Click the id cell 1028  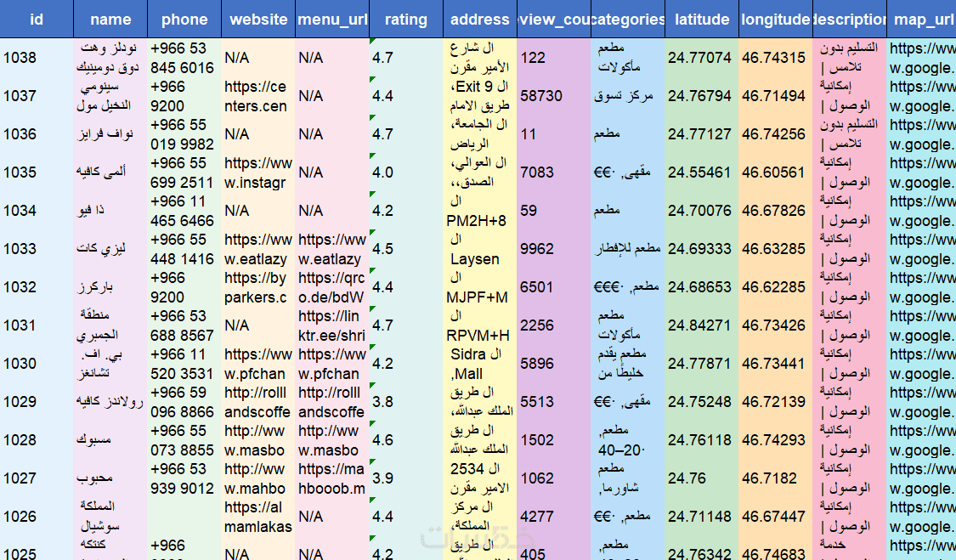37,440
